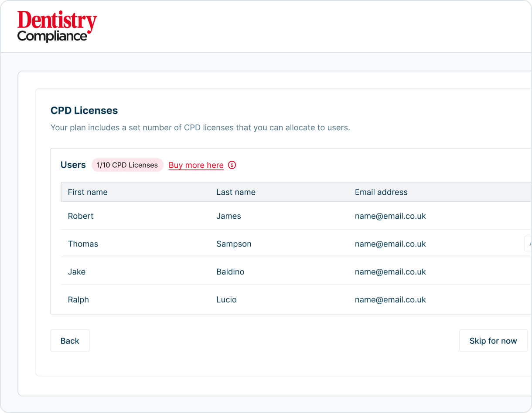Screen dimensions: 532x413
Task: Click the Email address column header
Action: click(x=381, y=192)
